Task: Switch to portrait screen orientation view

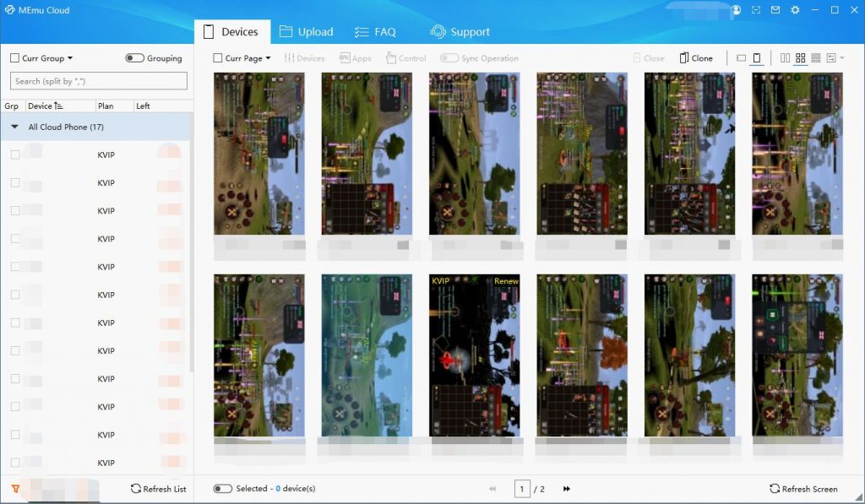Action: 757,58
